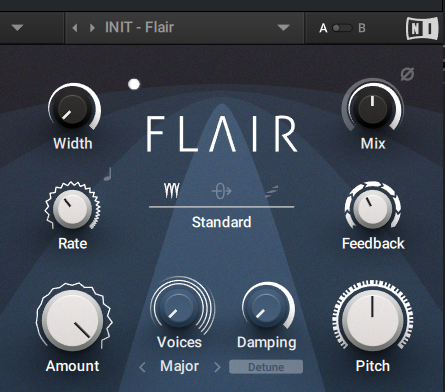Click the Rate knob
The width and height of the screenshot is (445, 392).
click(x=72, y=208)
